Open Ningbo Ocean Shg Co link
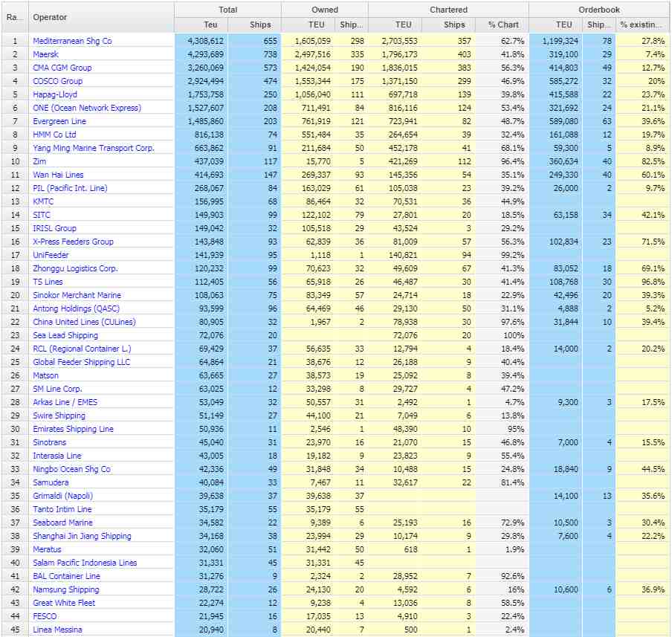This screenshot has width=672, height=637. tap(71, 468)
